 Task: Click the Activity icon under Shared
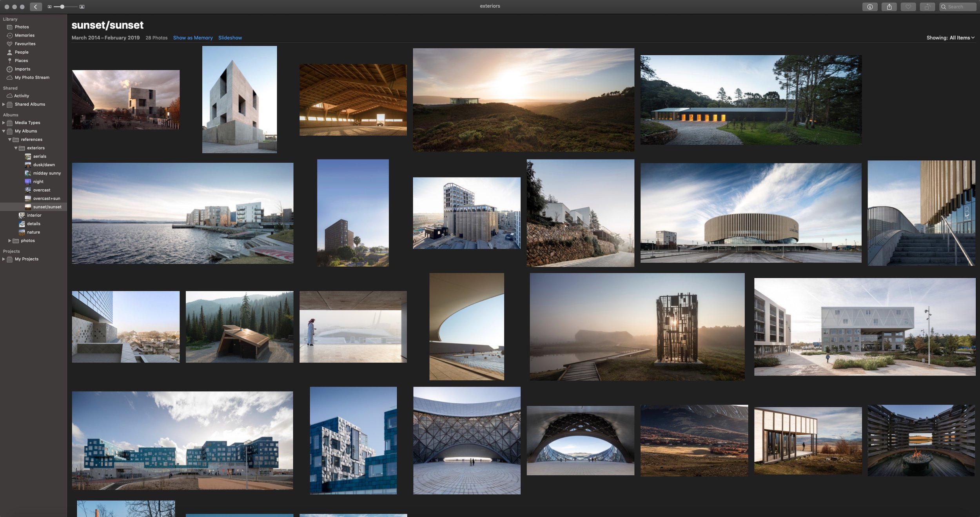[x=10, y=96]
